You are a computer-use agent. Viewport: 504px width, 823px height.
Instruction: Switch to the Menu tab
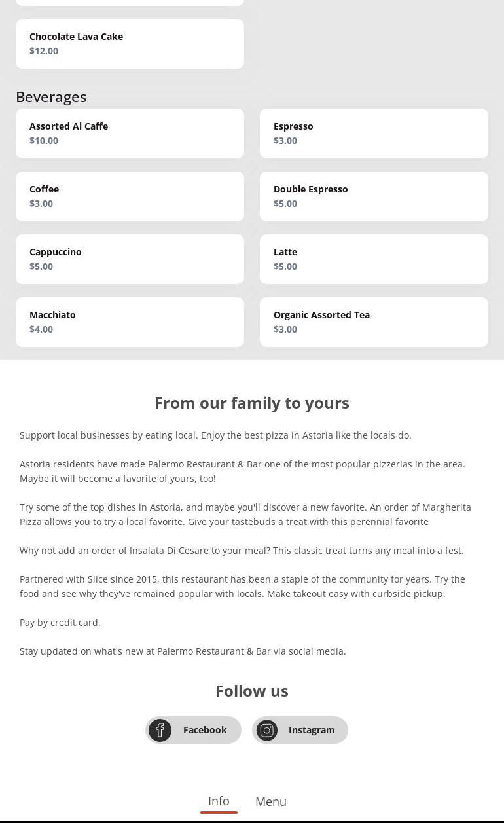point(271,801)
